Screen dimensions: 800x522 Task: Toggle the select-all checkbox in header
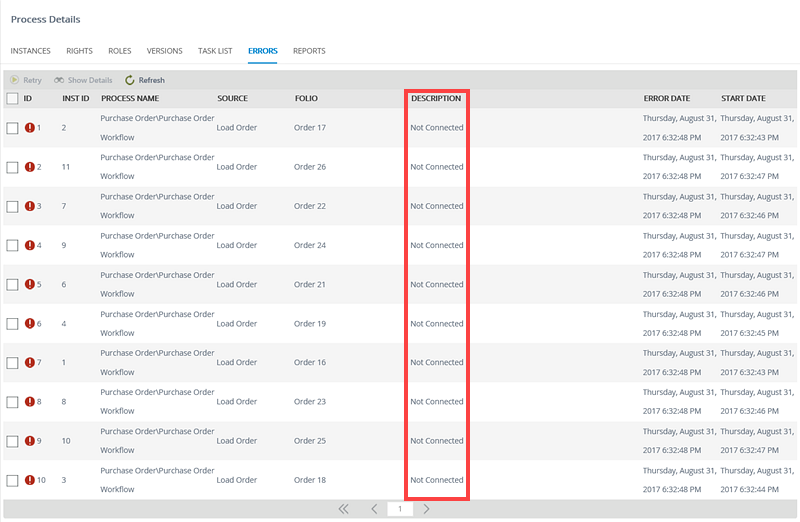click(12, 99)
